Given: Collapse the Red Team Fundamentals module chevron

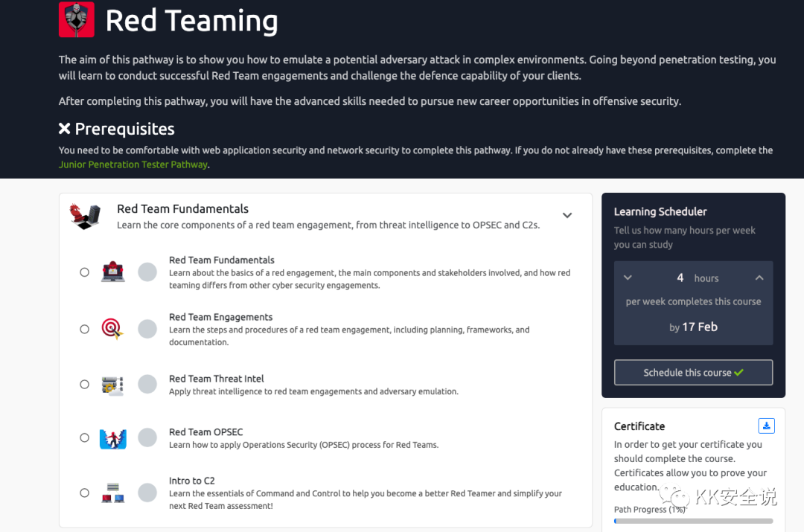Looking at the screenshot, I should (x=567, y=215).
